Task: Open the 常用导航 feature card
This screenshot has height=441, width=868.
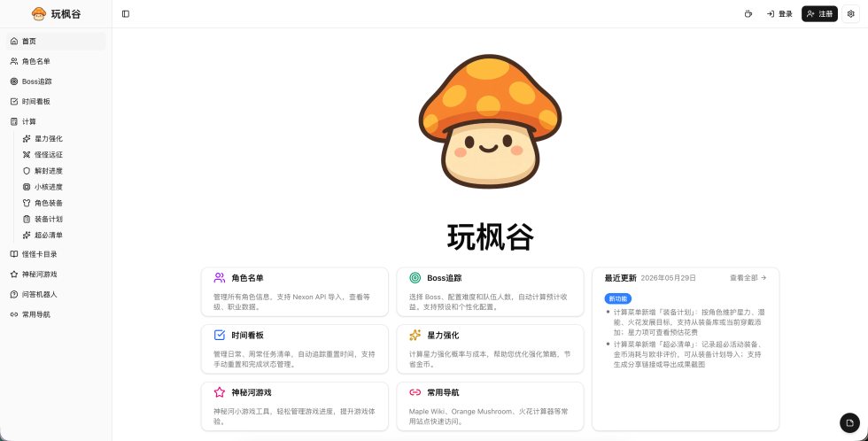Action: pyautogui.click(x=490, y=406)
